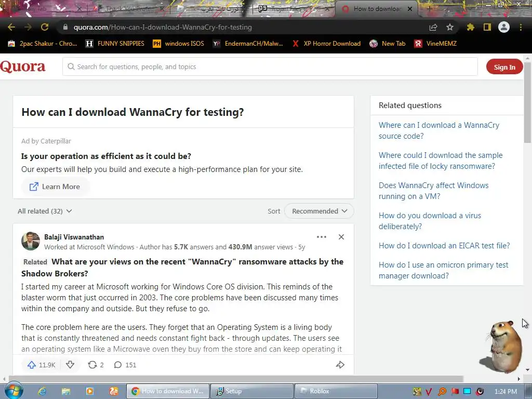Reload the Quora page
Viewport: 532px width, 399px height.
point(45,27)
